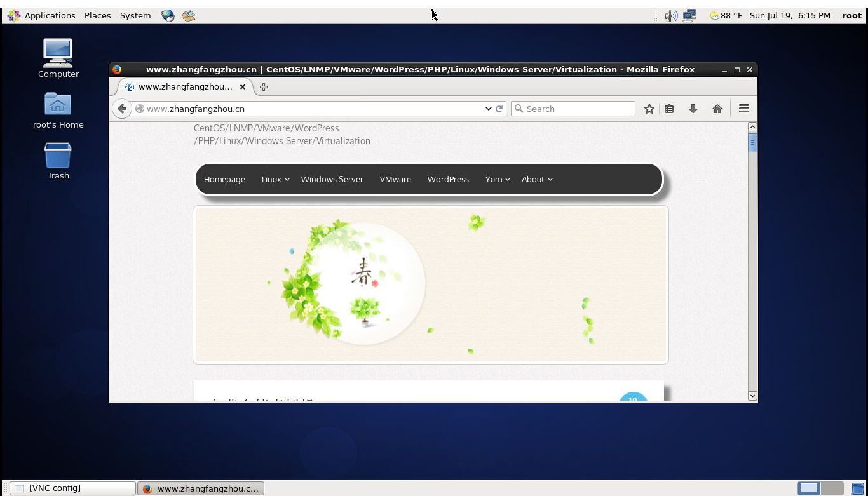The image size is (868, 496).
Task: Expand the Linux navigation dropdown
Action: tap(275, 179)
